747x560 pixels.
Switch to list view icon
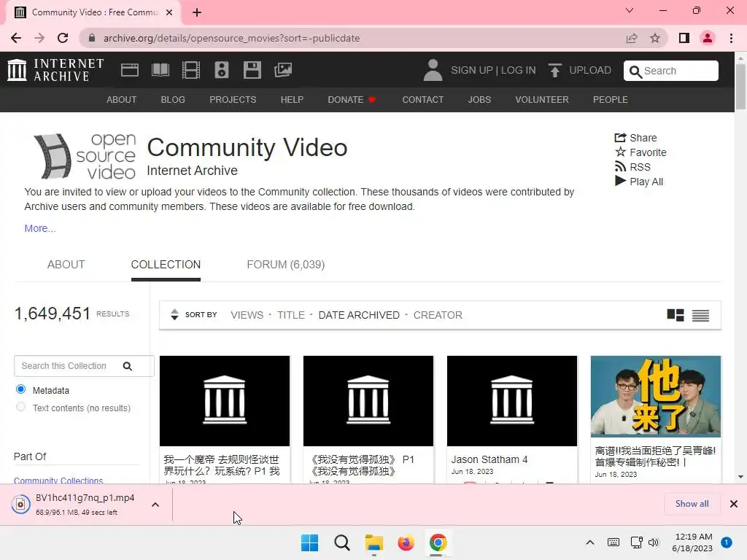[700, 315]
